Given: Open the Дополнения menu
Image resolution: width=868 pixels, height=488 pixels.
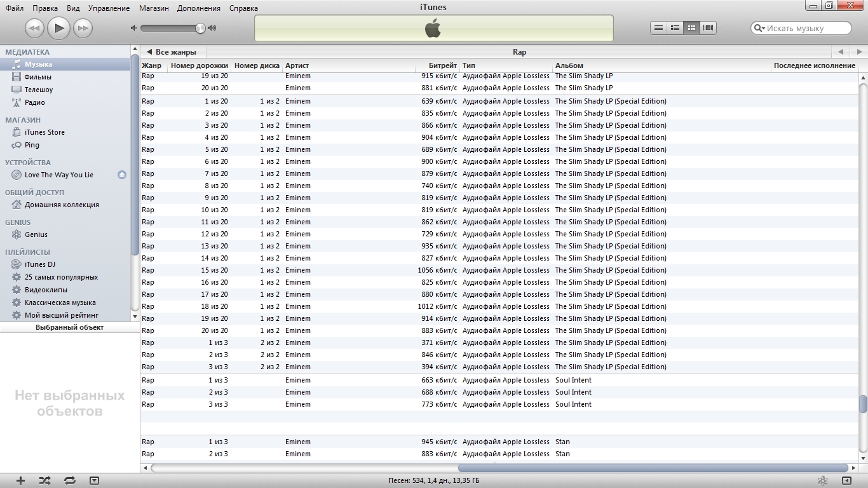Looking at the screenshot, I should pyautogui.click(x=199, y=8).
